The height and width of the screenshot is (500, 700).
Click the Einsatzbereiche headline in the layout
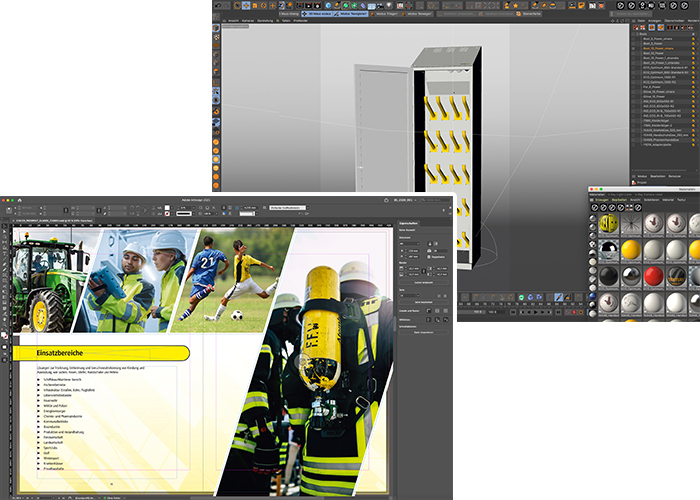coord(60,353)
